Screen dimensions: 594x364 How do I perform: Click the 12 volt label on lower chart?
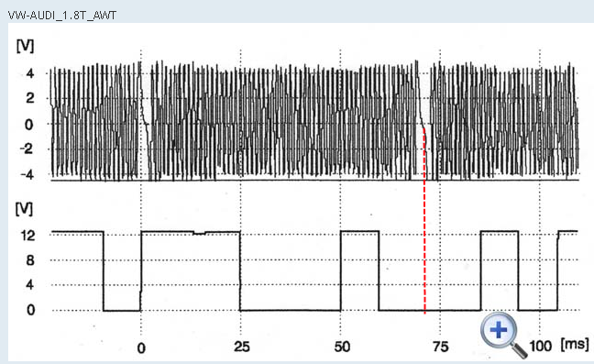[28, 236]
